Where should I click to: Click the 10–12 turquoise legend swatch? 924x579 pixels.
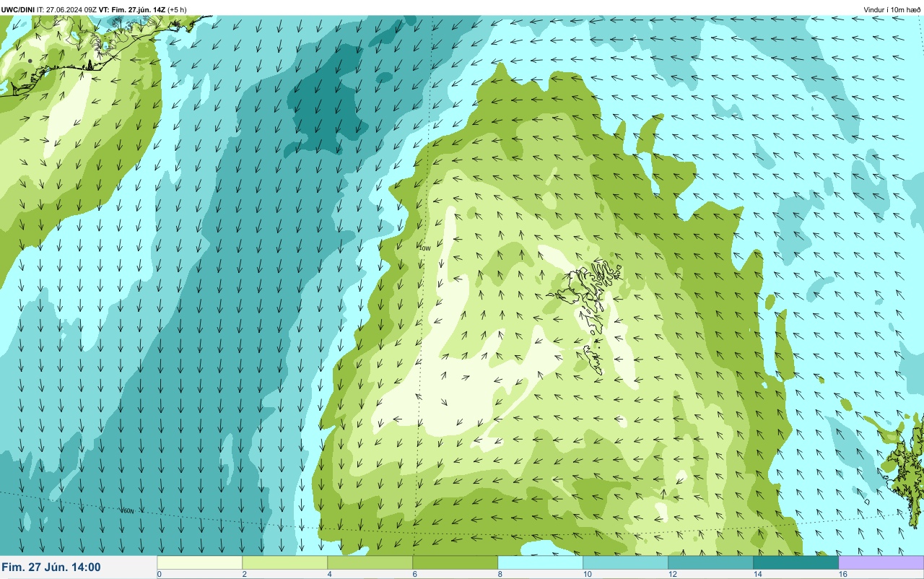[x=626, y=562]
